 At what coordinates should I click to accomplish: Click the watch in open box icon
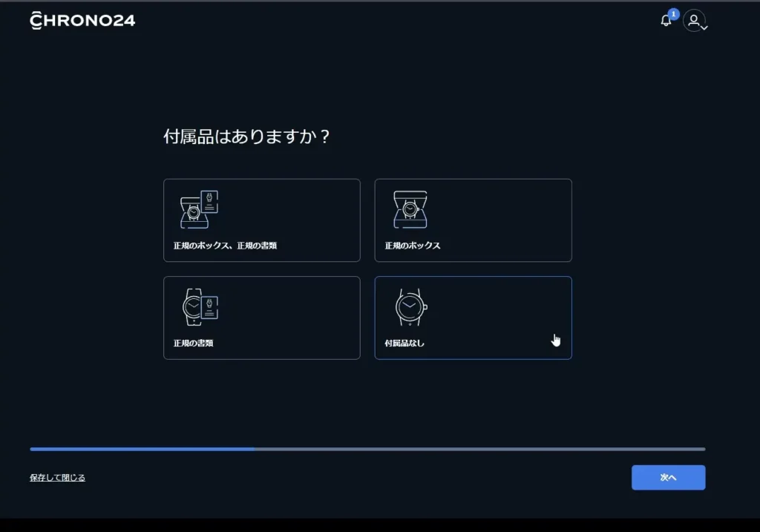tap(410, 209)
